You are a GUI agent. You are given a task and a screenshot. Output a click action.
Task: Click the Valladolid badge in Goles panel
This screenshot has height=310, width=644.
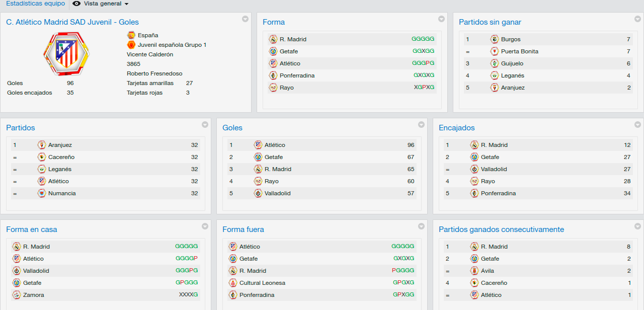point(258,193)
